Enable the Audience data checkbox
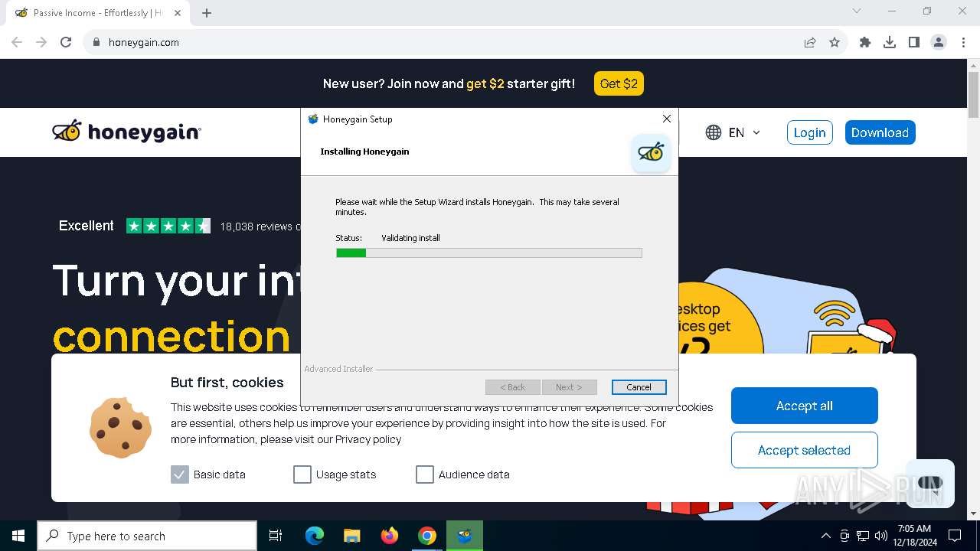This screenshot has width=980, height=551. coord(424,474)
